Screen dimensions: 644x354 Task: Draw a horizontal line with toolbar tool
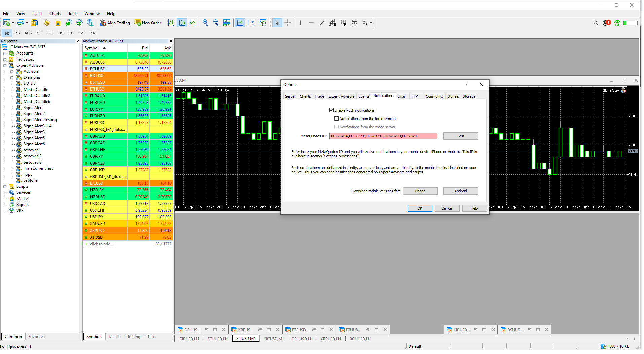click(x=311, y=23)
